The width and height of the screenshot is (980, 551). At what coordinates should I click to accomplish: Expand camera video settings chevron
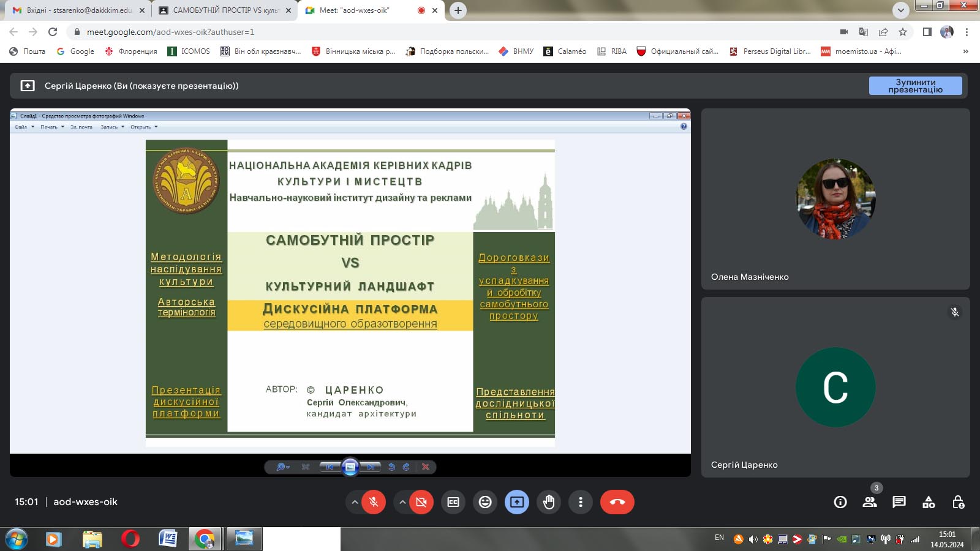pyautogui.click(x=402, y=502)
